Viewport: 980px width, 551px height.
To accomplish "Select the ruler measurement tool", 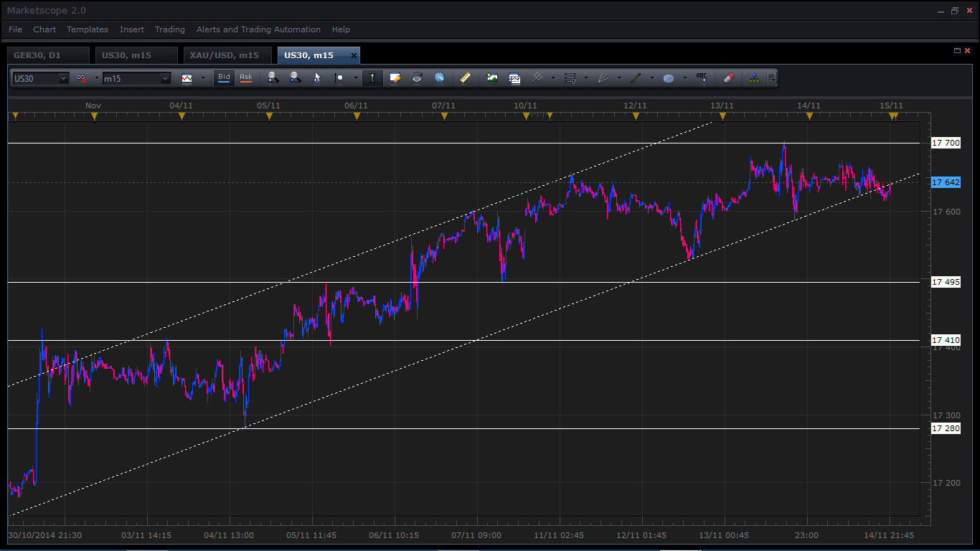I will click(x=466, y=78).
